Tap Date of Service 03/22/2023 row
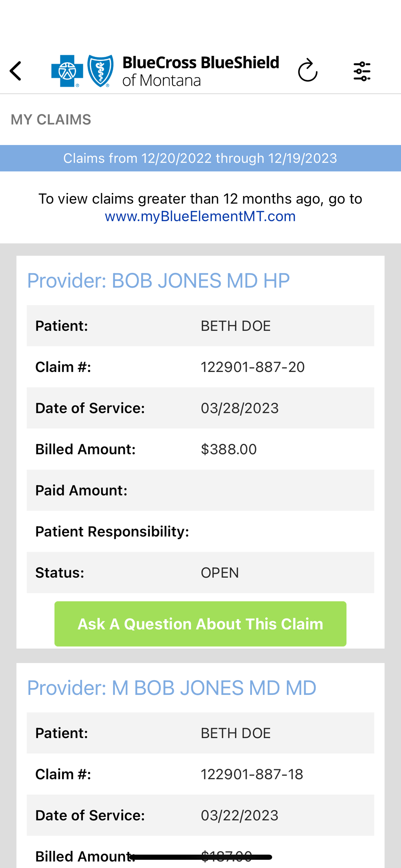Image resolution: width=401 pixels, height=868 pixels. tap(200, 815)
